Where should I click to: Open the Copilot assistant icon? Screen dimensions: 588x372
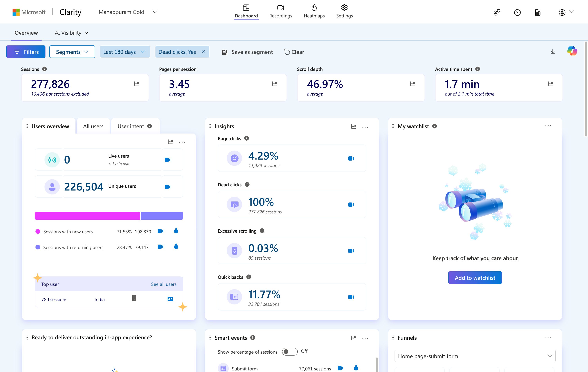pyautogui.click(x=572, y=51)
